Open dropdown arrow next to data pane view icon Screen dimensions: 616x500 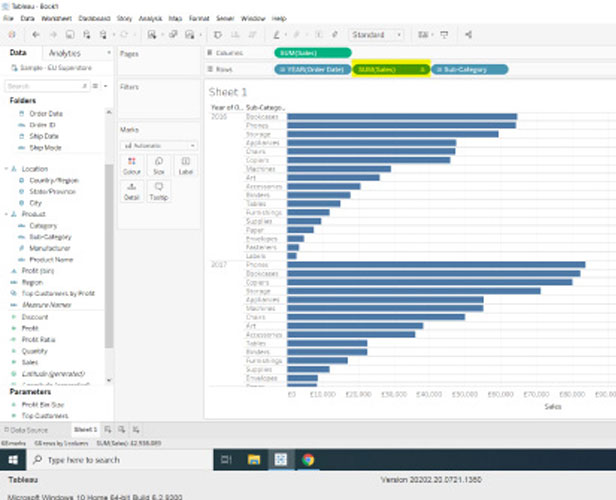coord(105,86)
